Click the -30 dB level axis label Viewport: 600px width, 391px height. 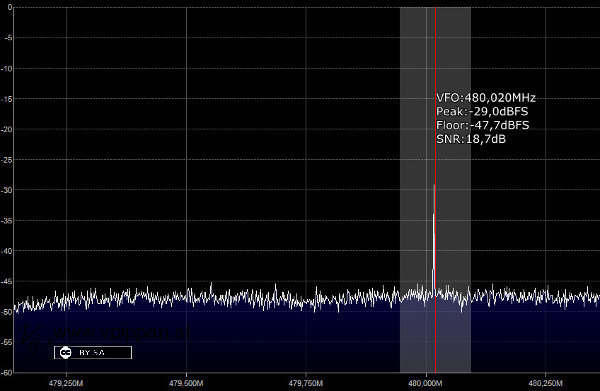point(7,190)
